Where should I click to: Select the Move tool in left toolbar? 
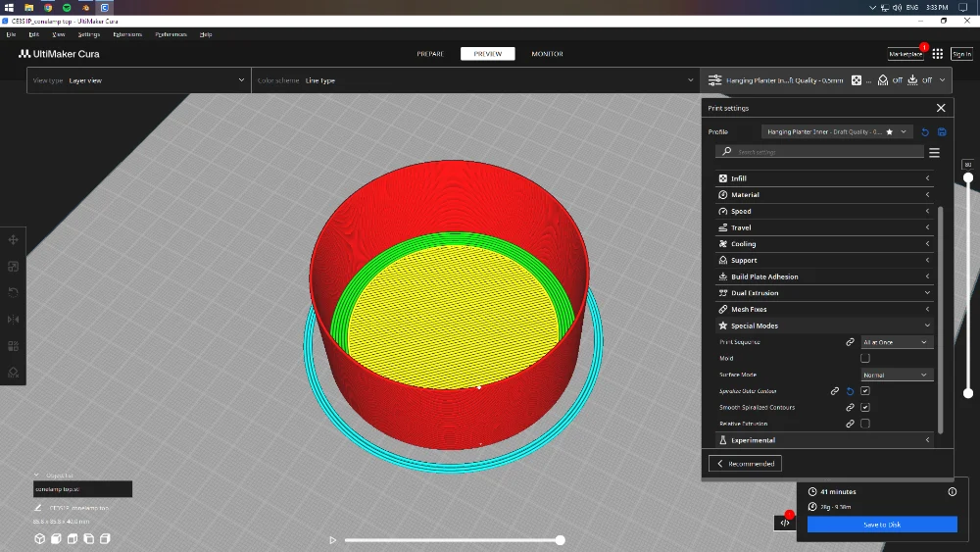coord(13,239)
